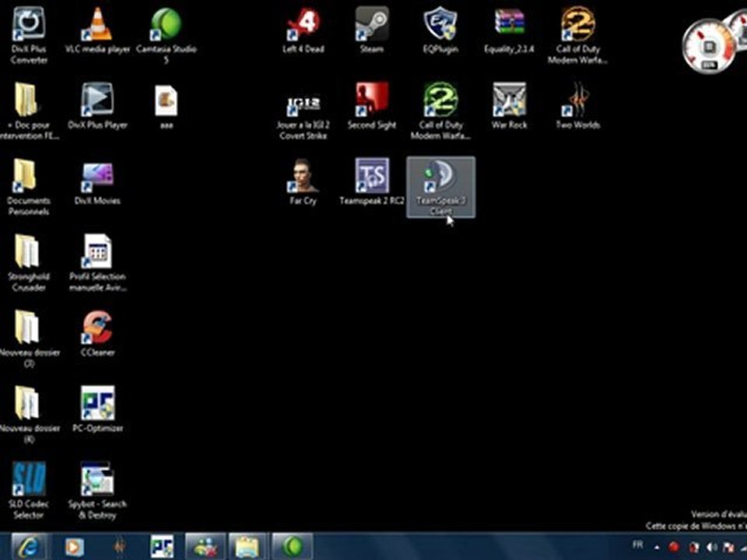Select Call of Duty icon with green 2

[x=440, y=110]
